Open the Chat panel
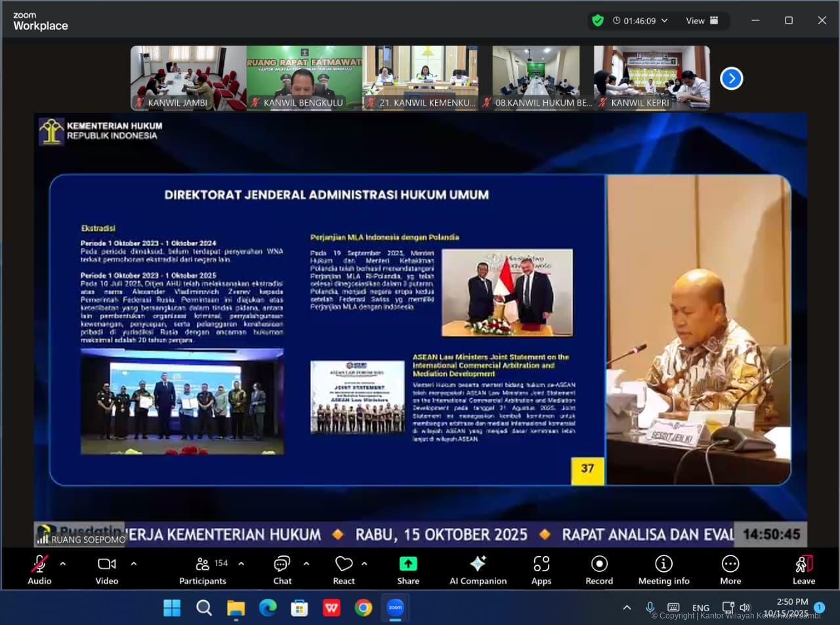The image size is (840, 625). pos(282,569)
